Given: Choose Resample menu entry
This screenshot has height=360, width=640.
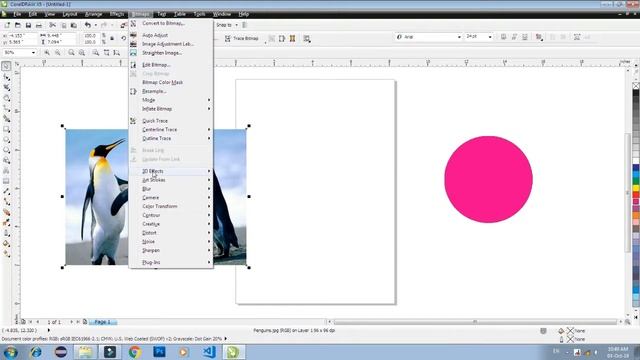Looking at the screenshot, I should point(171,91).
